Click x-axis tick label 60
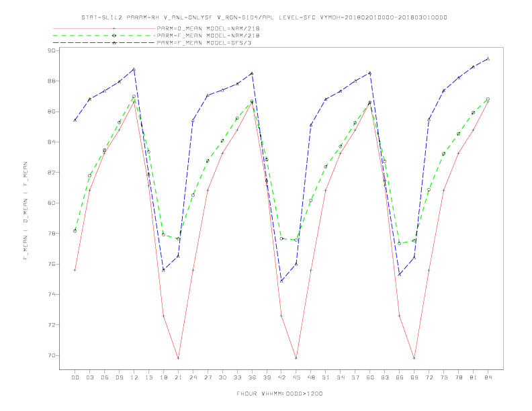 (x=370, y=377)
